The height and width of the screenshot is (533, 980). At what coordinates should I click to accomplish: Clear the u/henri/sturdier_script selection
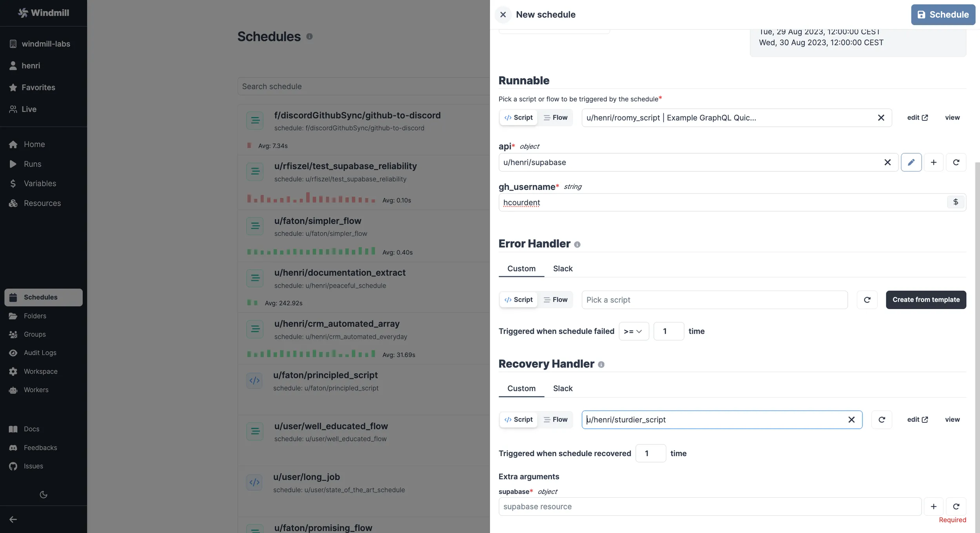pyautogui.click(x=851, y=419)
